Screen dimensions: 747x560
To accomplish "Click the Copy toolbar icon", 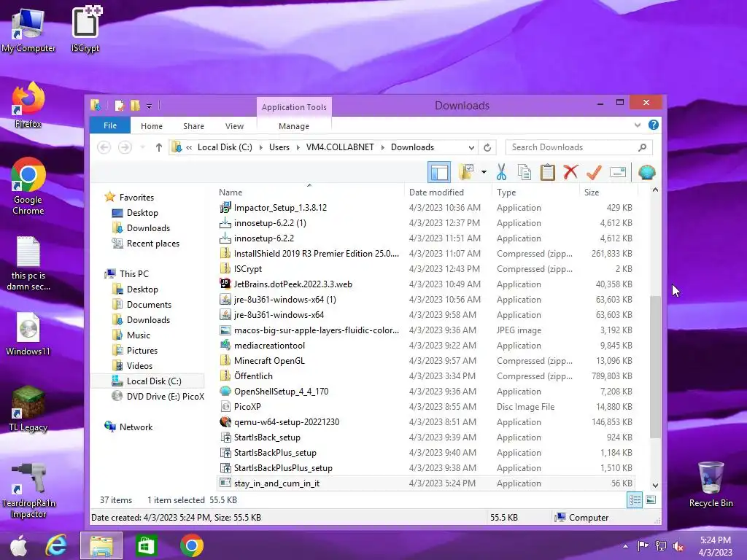I will point(525,172).
